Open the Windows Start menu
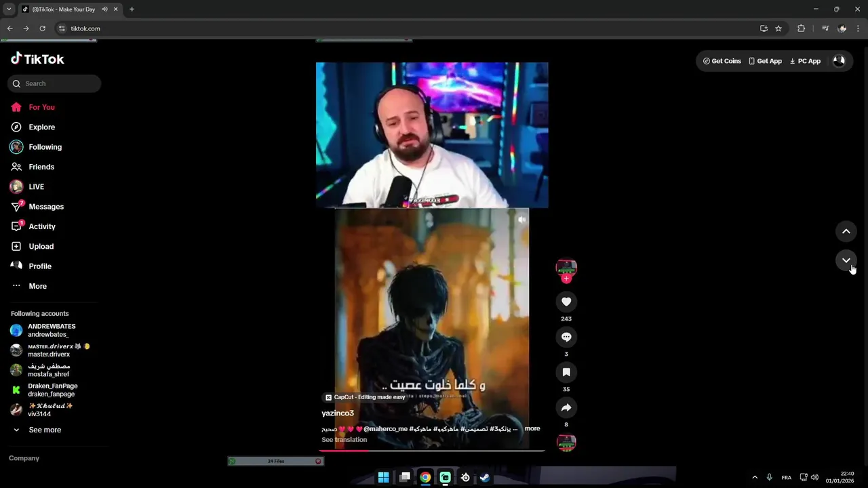 [383, 477]
